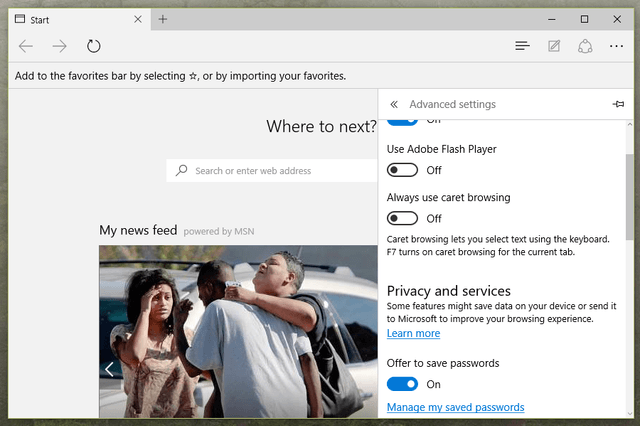
Task: Toggle Use Adobe Flash Player switch
Action: (402, 170)
